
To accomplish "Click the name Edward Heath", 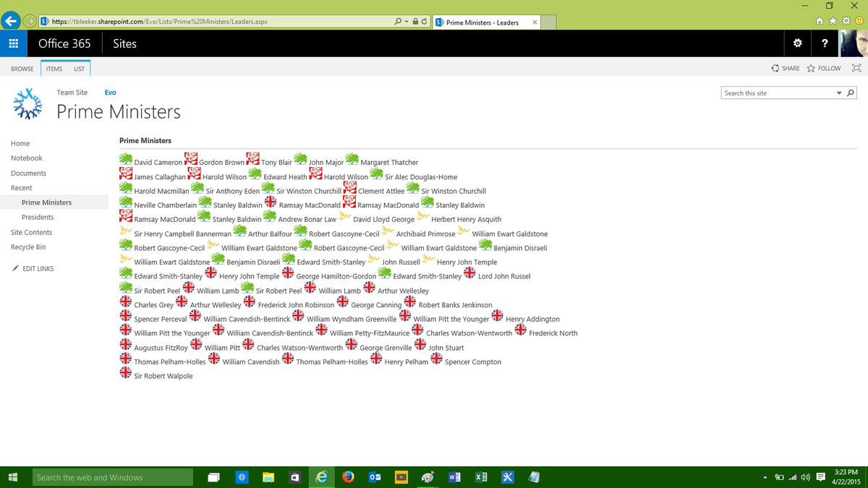I will (285, 177).
